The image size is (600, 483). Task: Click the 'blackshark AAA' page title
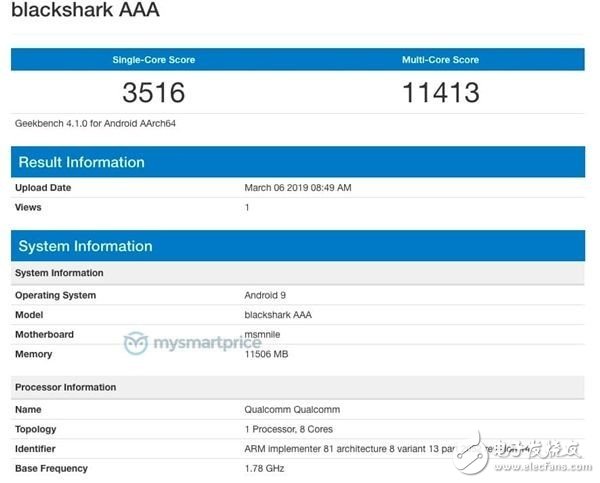click(x=85, y=9)
